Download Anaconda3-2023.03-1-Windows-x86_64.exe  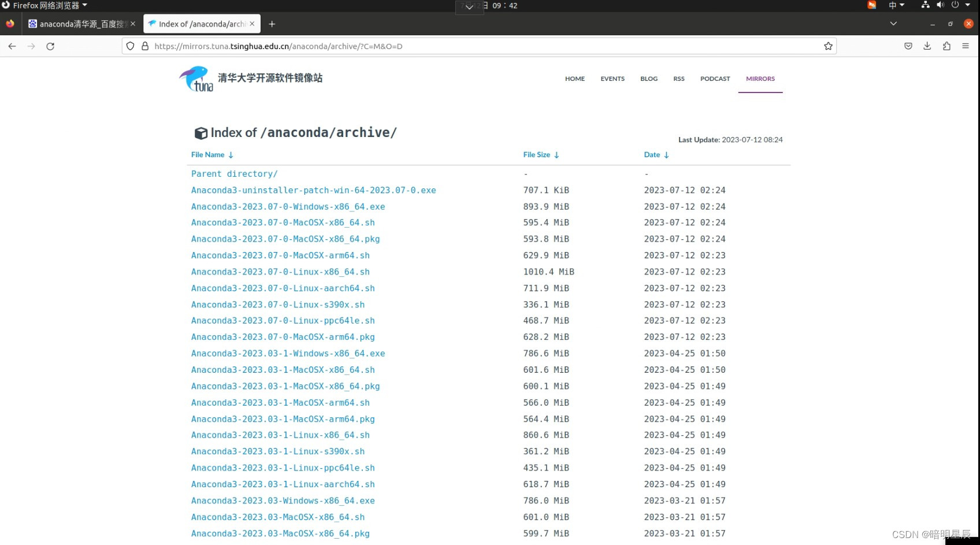coord(288,354)
